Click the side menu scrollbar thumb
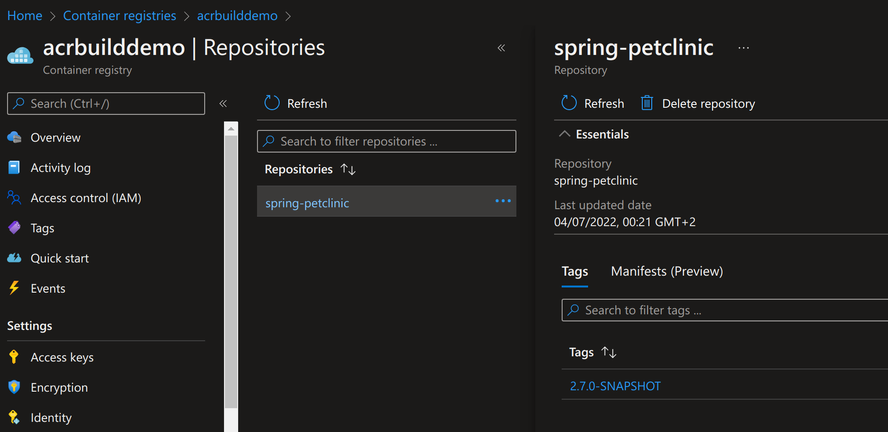The width and height of the screenshot is (888, 432). coord(231,272)
